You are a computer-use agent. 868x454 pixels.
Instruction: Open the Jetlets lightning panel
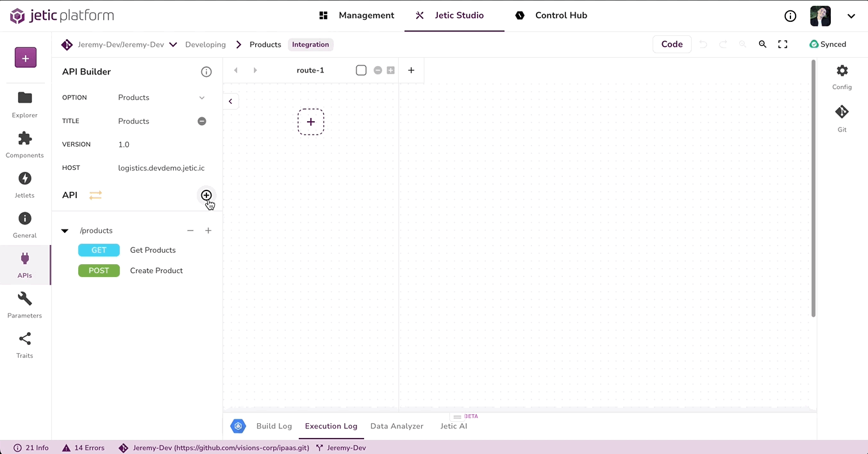25,185
